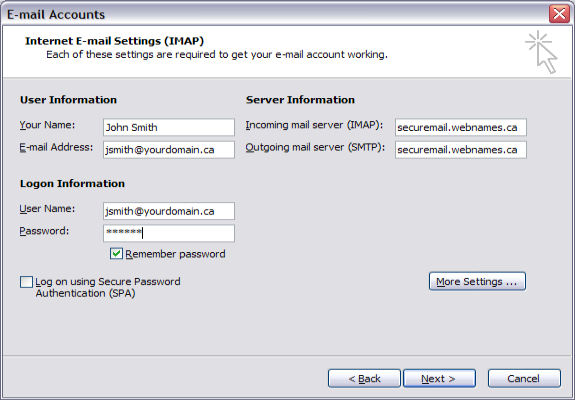The width and height of the screenshot is (575, 400).
Task: Go to previous step with Back button
Action: [364, 378]
